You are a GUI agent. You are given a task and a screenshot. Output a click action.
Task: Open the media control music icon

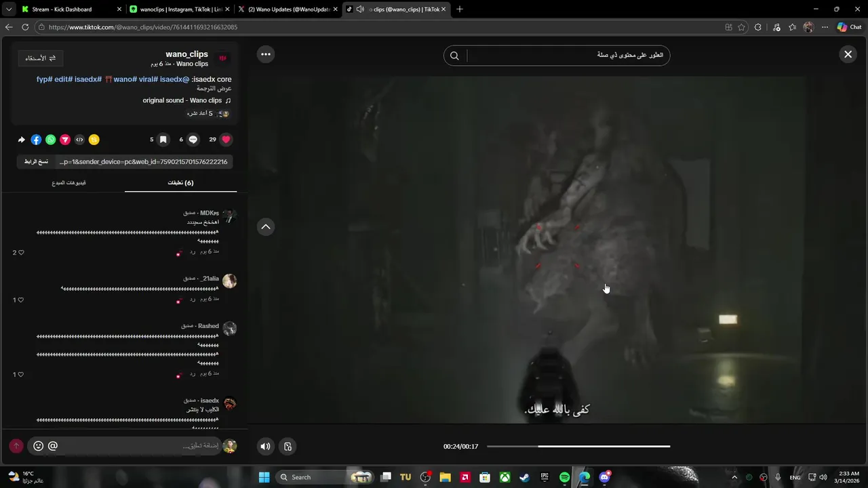775,27
